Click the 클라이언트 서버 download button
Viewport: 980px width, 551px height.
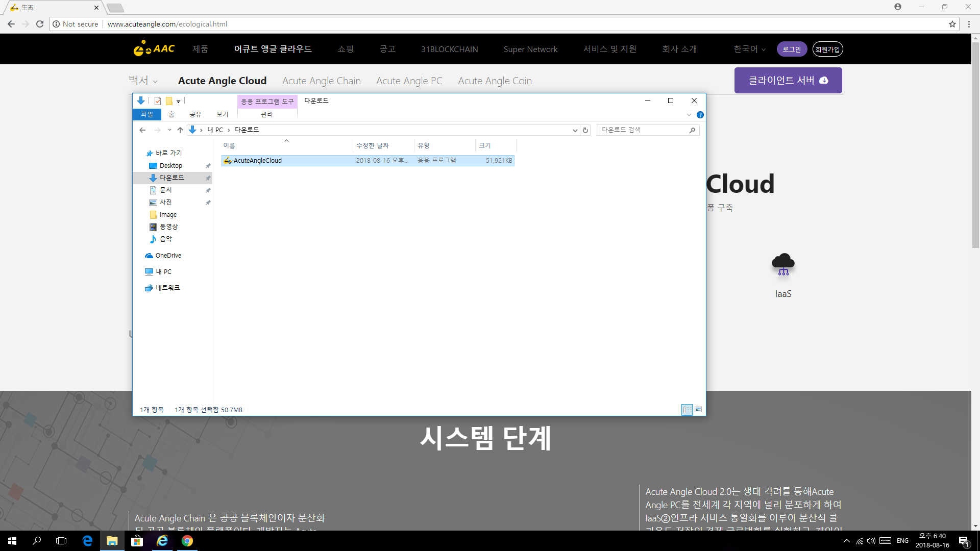pyautogui.click(x=788, y=81)
